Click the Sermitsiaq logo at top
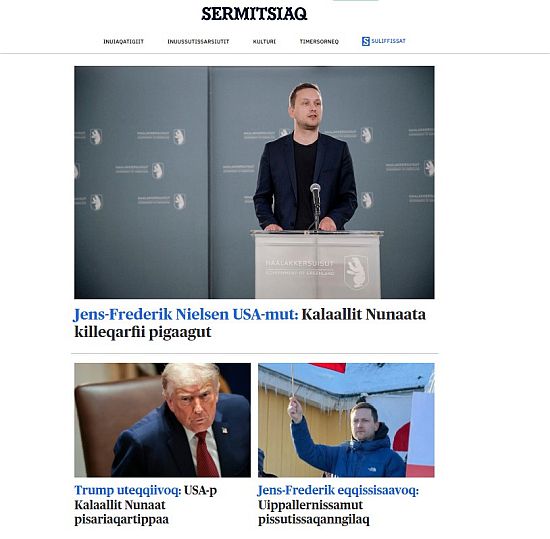This screenshot has height=539, width=550. click(254, 14)
